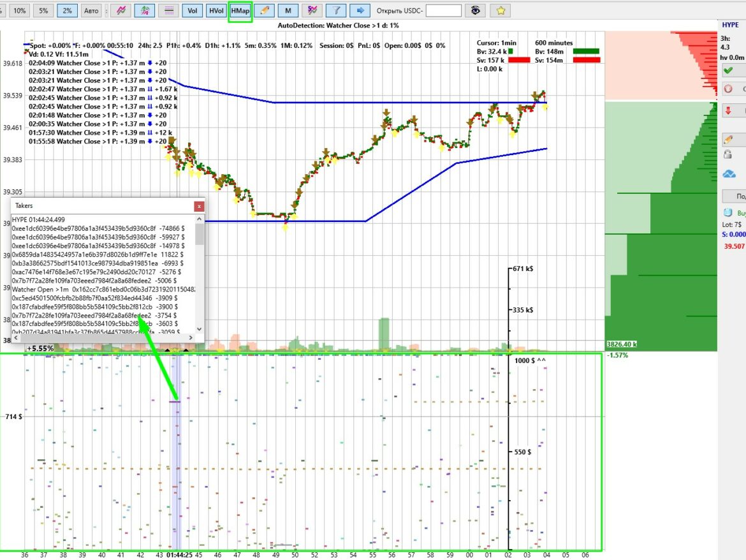Toggle the eye visibility icon

pos(476,11)
